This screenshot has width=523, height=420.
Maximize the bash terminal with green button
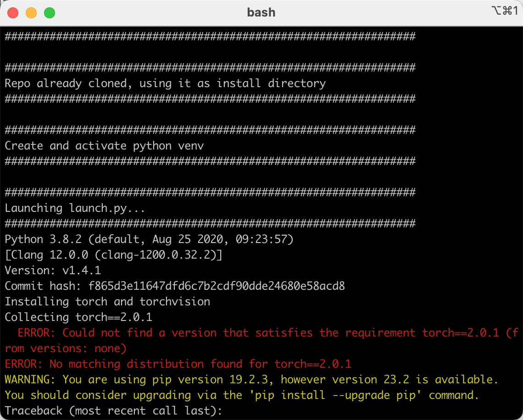point(50,13)
